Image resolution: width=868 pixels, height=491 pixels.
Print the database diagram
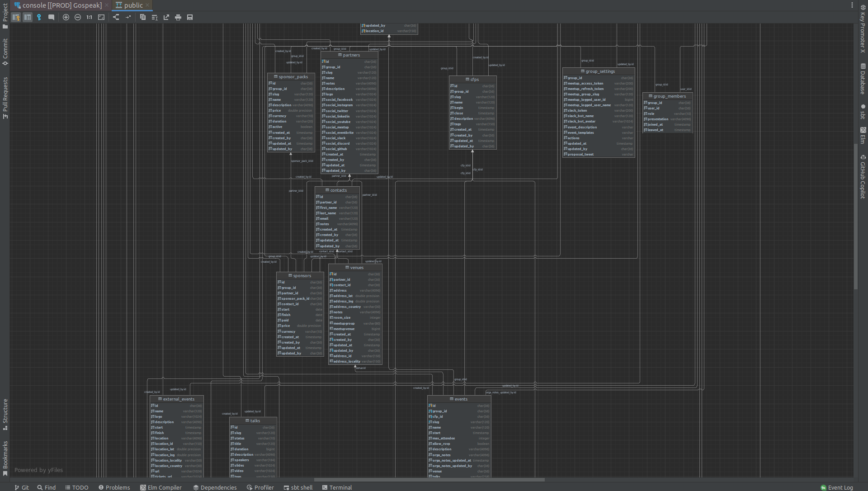pos(178,17)
